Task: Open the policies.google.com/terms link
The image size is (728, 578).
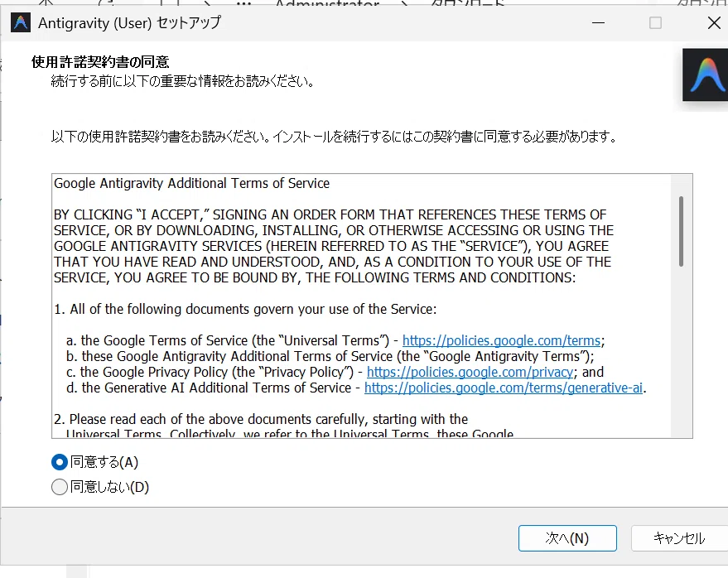Action: 501,340
